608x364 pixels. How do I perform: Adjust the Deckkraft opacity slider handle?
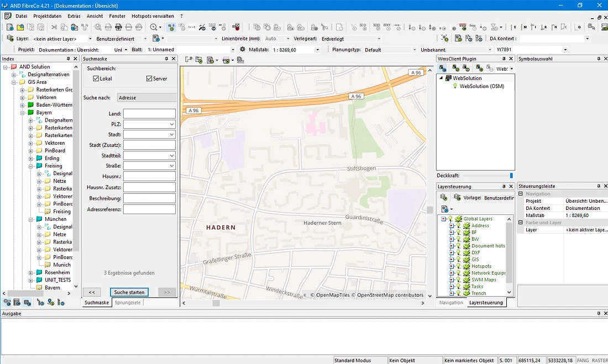point(511,176)
